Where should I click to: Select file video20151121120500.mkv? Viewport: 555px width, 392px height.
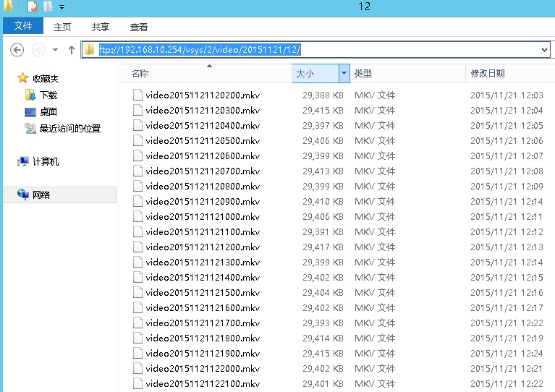[203, 140]
